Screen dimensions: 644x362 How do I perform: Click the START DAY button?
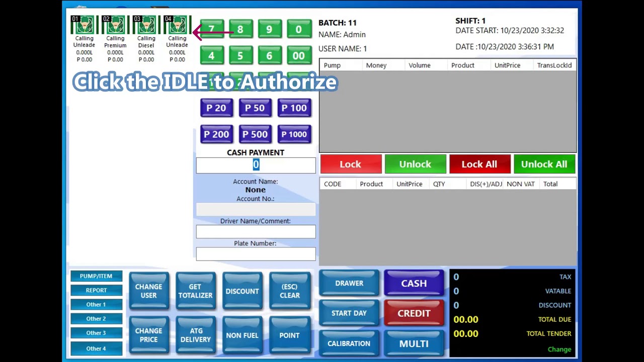(x=349, y=313)
